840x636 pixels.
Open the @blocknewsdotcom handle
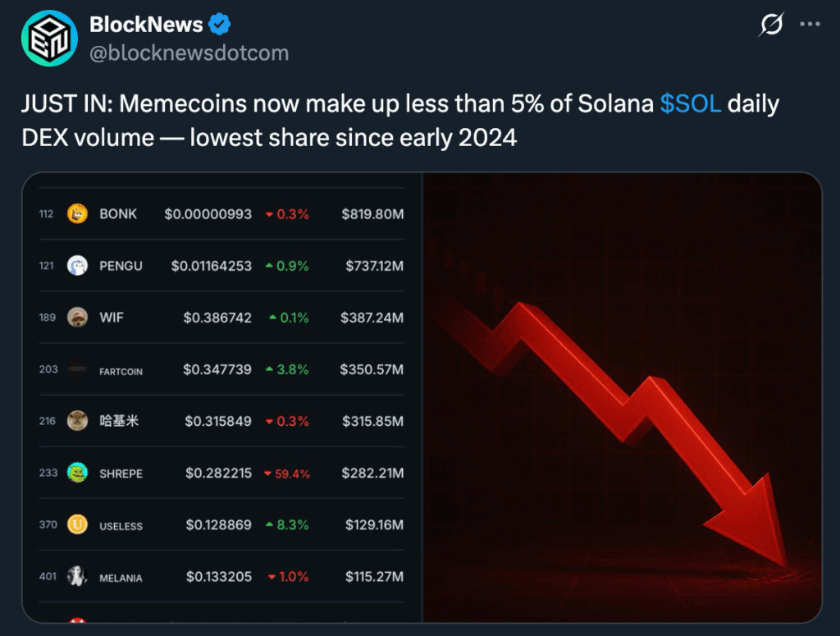[189, 53]
